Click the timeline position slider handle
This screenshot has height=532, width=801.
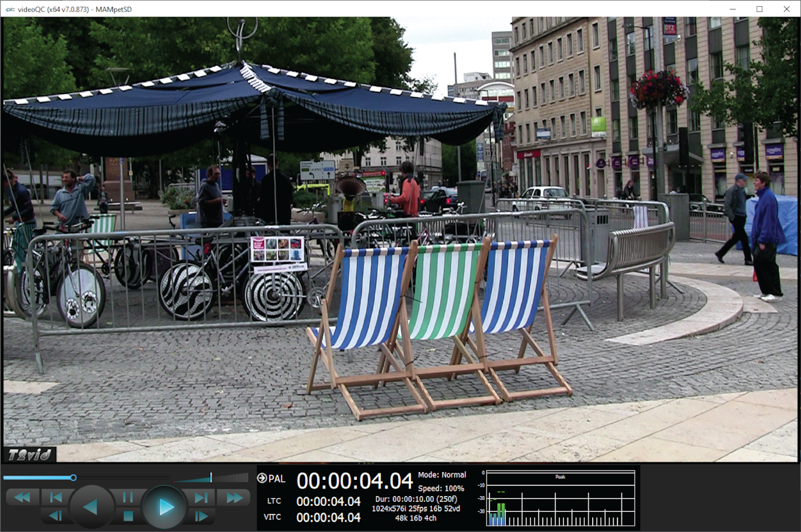[73, 477]
